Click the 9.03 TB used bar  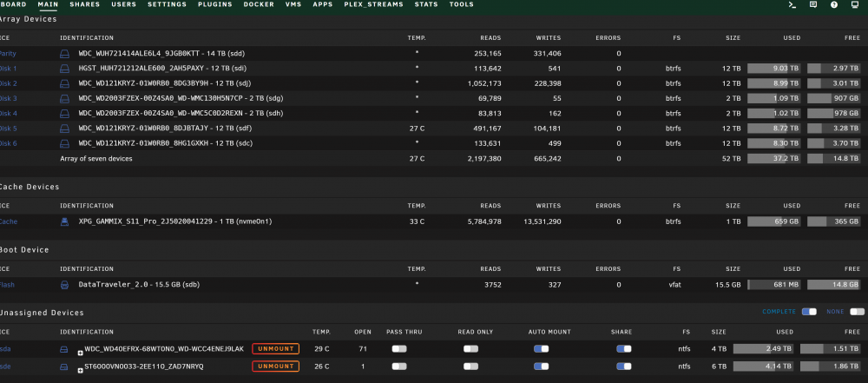coord(774,69)
